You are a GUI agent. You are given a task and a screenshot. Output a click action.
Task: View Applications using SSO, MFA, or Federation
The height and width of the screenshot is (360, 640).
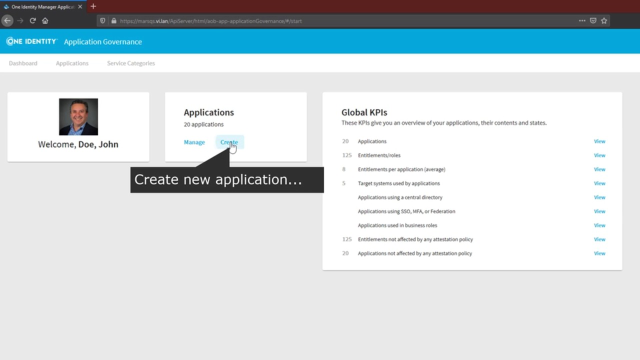(x=600, y=211)
